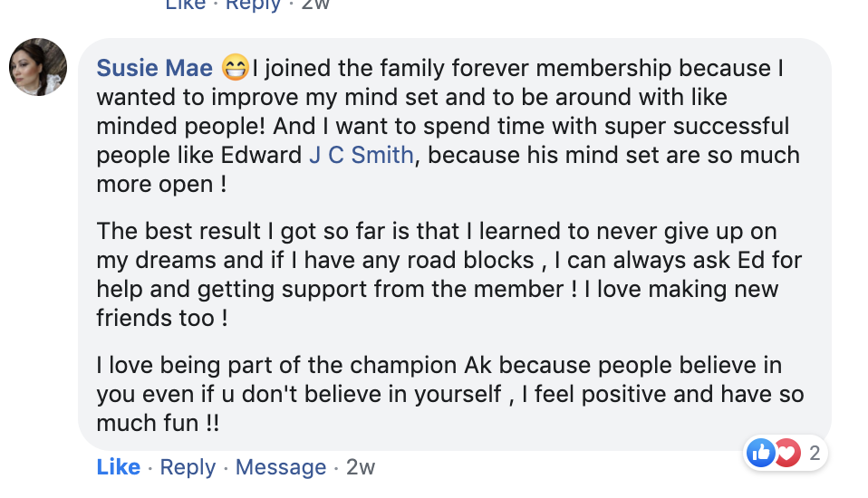Click the red heart reaction icon
The height and width of the screenshot is (498, 868).
pyautogui.click(x=786, y=453)
